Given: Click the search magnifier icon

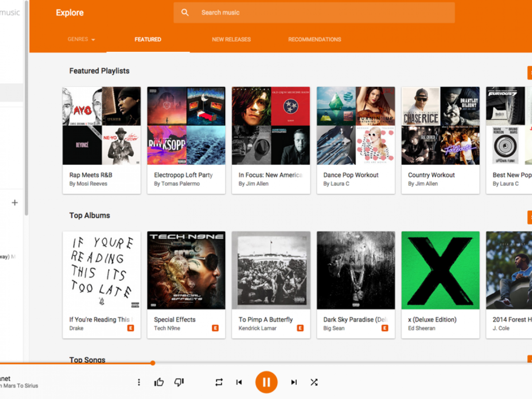Looking at the screenshot, I should pos(185,12).
